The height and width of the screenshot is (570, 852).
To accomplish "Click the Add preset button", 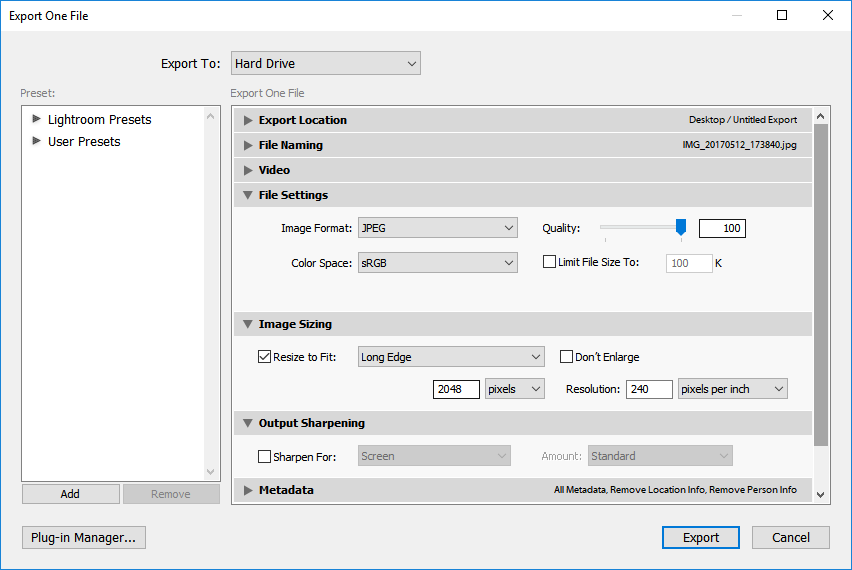I will pos(71,494).
